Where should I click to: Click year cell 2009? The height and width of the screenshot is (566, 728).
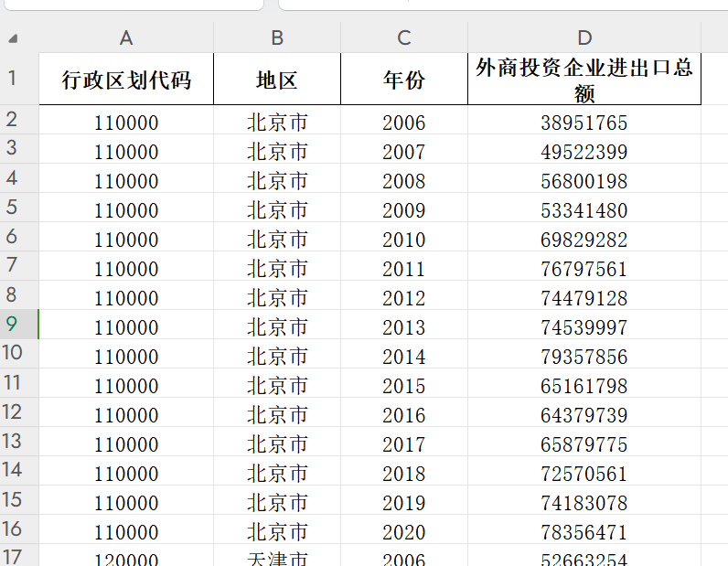[x=404, y=208]
